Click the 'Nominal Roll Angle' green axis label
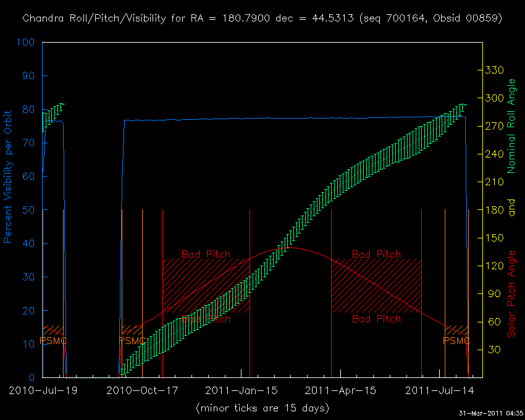Viewport: 525px width, 420px height. (x=511, y=126)
